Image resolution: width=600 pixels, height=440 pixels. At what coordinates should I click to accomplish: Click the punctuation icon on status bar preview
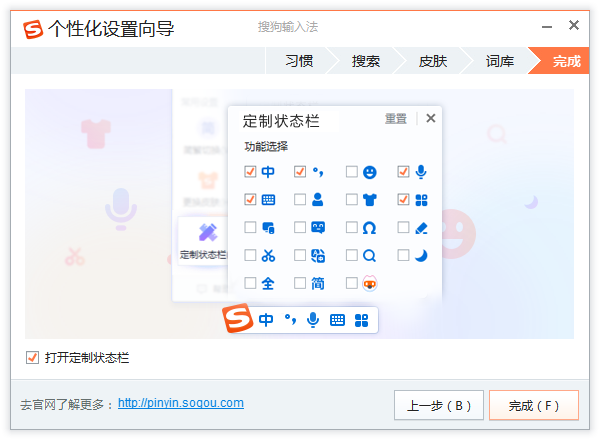290,319
